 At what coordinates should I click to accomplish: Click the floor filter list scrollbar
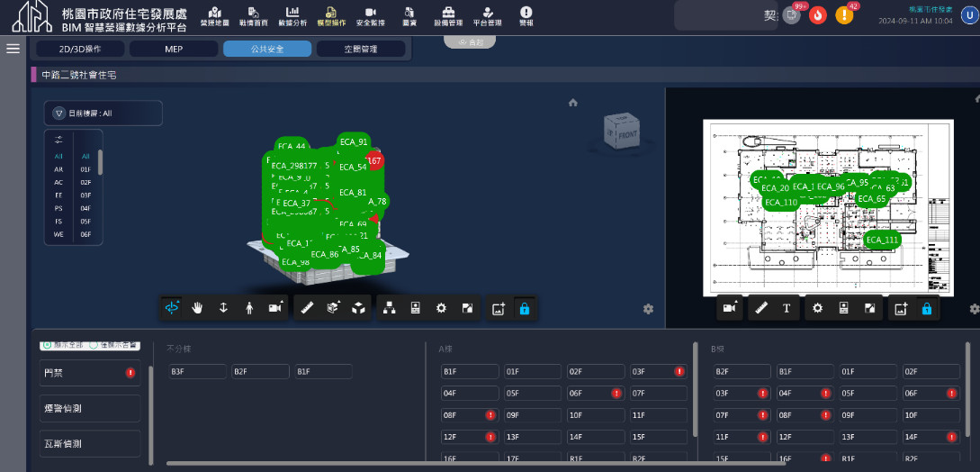(x=100, y=161)
